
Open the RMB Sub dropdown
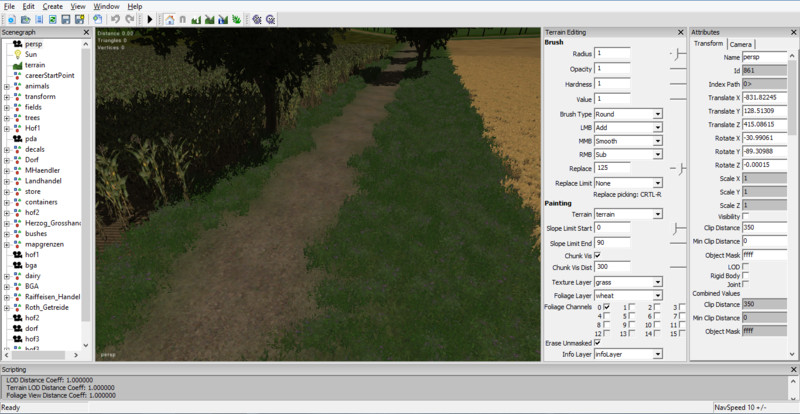pos(628,154)
